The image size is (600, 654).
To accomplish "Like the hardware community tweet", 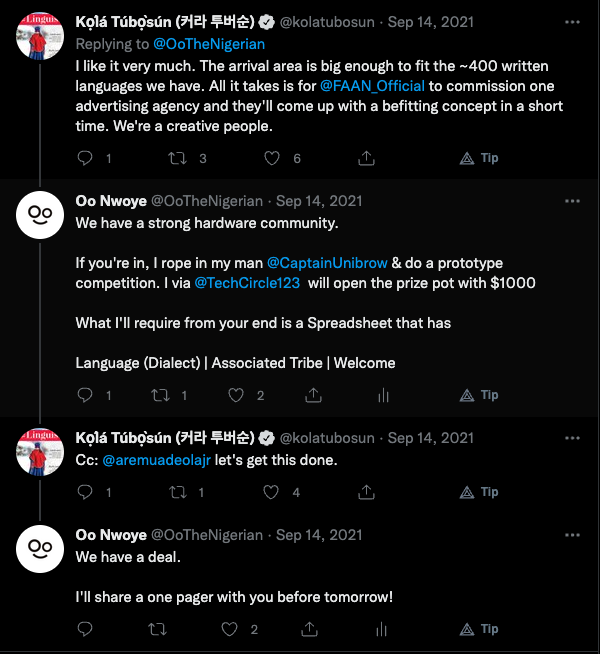I will coord(236,395).
